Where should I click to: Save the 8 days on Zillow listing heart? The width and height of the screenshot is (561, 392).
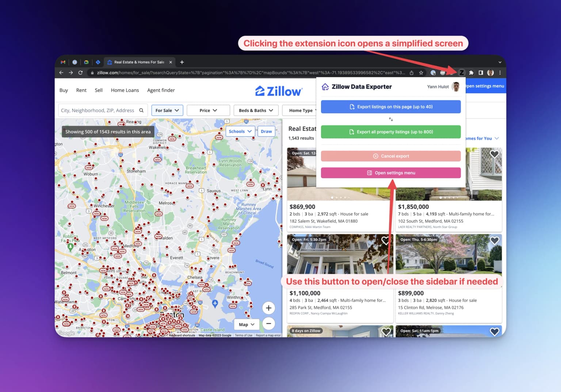[386, 332]
